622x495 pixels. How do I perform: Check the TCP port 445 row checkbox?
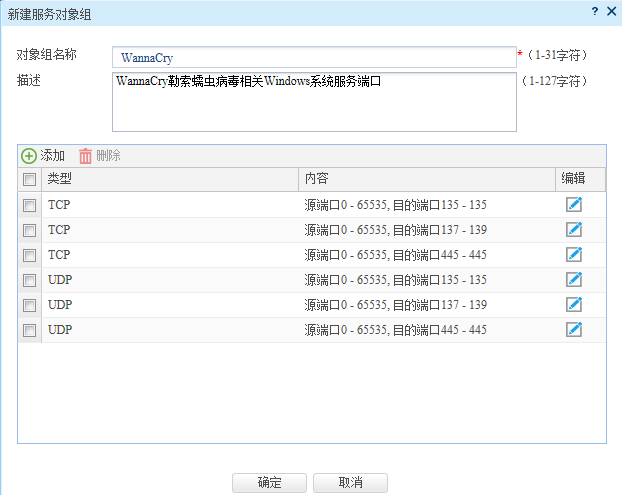[29, 255]
